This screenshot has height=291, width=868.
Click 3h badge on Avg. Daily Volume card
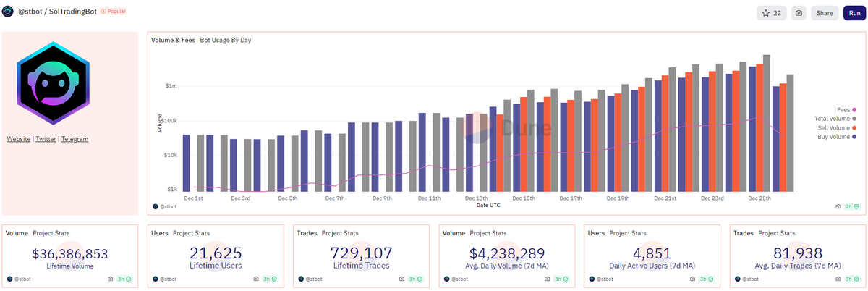coord(562,279)
